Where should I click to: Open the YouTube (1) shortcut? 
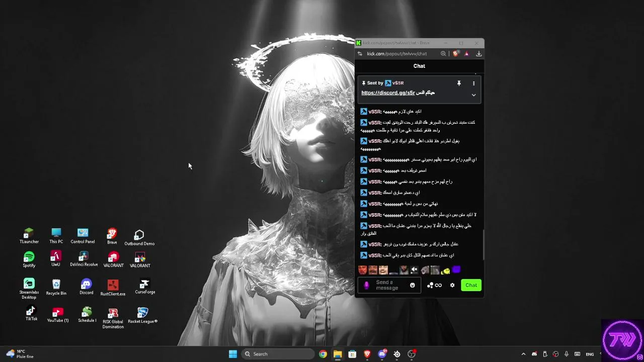[58, 315]
